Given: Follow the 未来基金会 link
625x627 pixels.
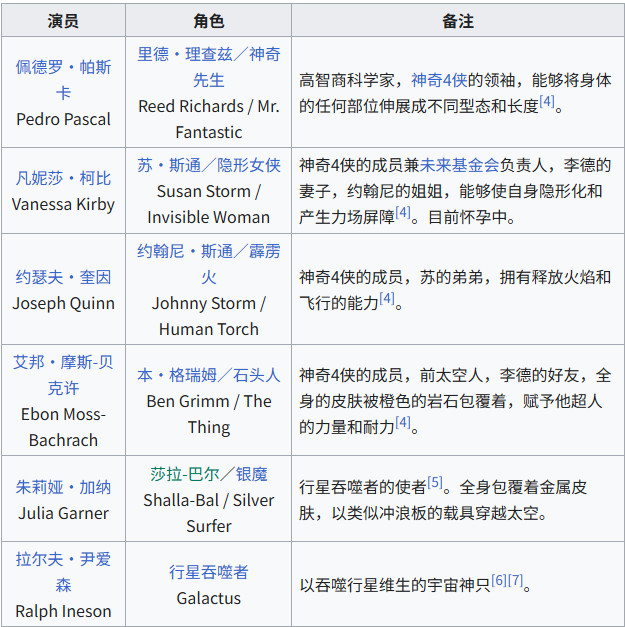Looking at the screenshot, I should tap(459, 165).
